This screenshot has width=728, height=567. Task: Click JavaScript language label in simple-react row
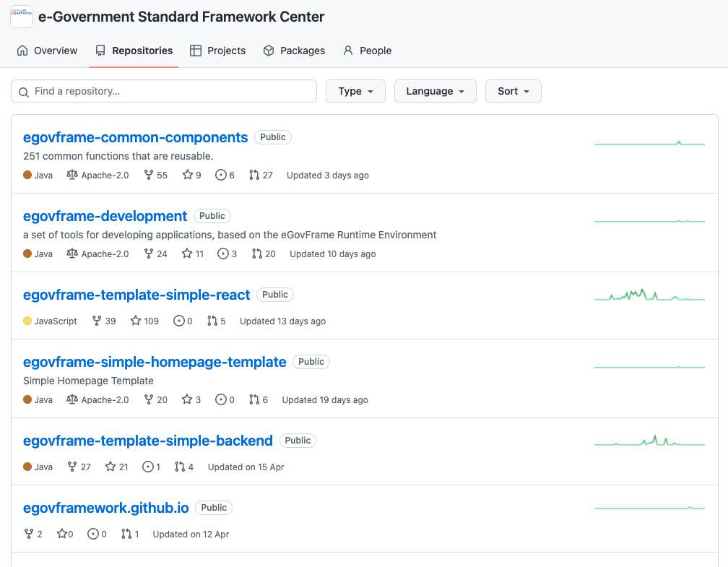pyautogui.click(x=56, y=321)
